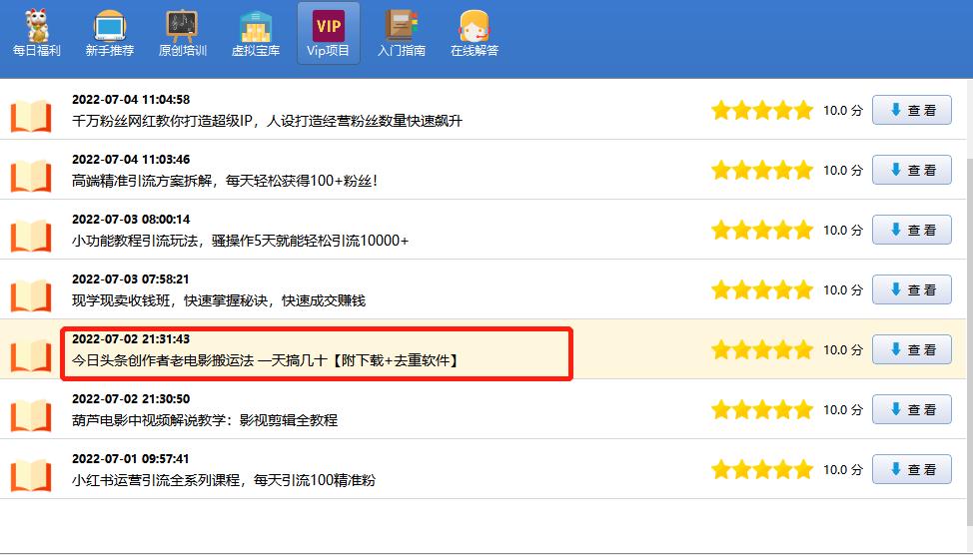Click 查看 button for 小红书运营引流 entry
Screen dimensions: 973x560
(912, 469)
